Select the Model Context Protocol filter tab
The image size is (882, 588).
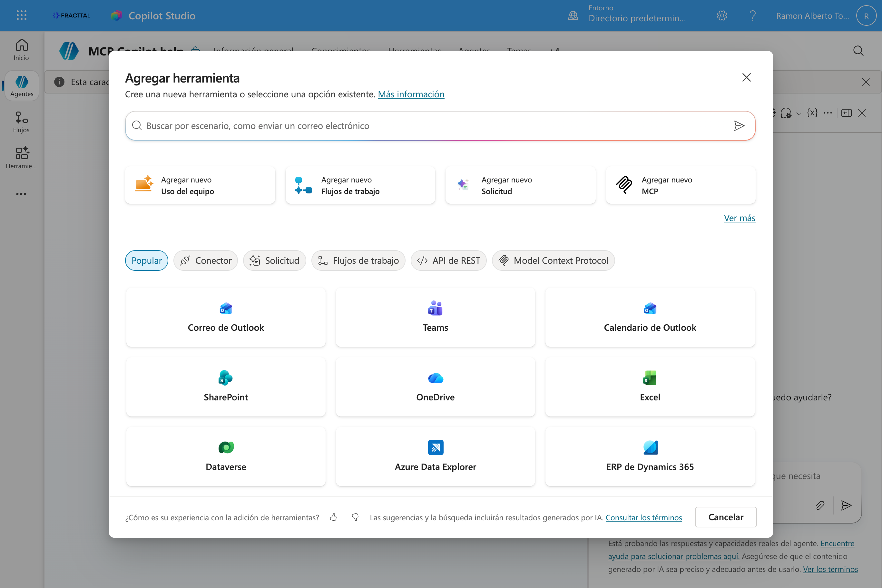coord(553,260)
